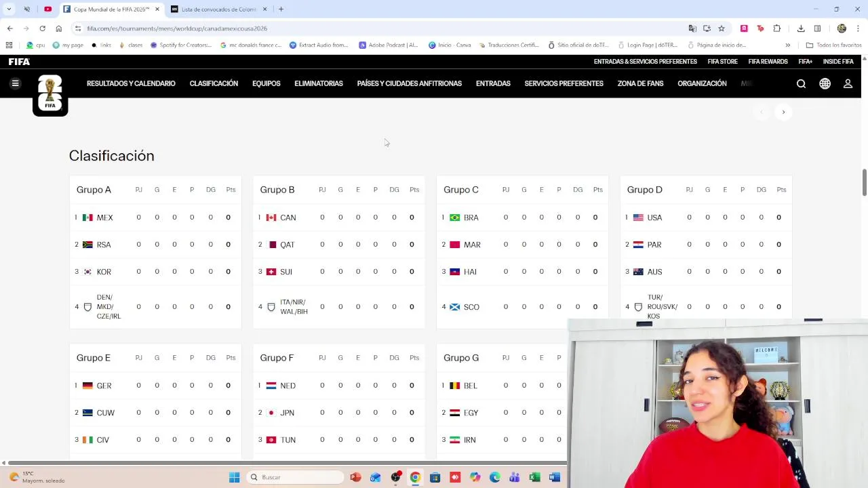Click the INSIDE FIFA link
This screenshot has height=488, width=868.
coord(838,62)
